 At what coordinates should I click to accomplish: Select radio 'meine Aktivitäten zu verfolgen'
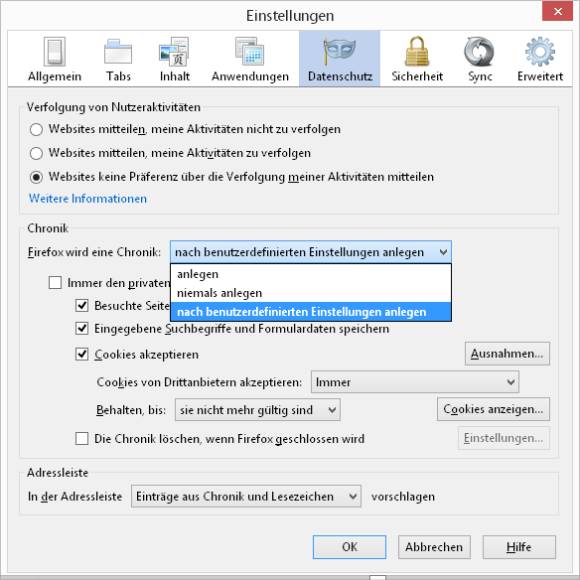(36, 153)
